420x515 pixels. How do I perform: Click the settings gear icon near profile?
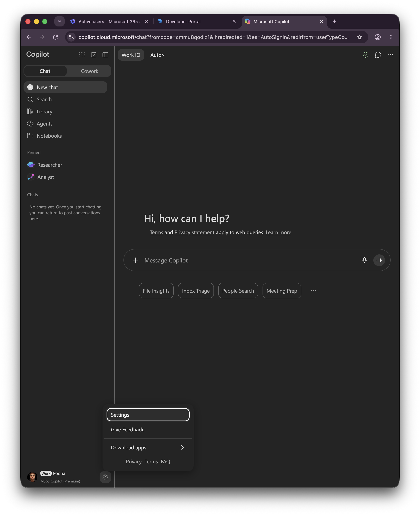click(105, 477)
